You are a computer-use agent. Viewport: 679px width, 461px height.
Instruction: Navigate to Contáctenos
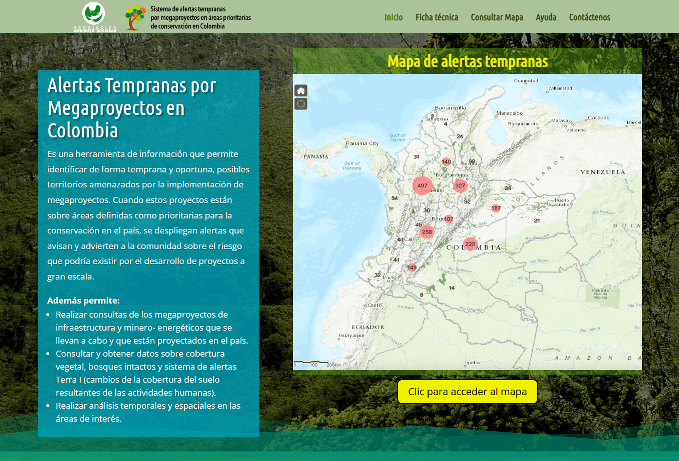[x=589, y=17]
